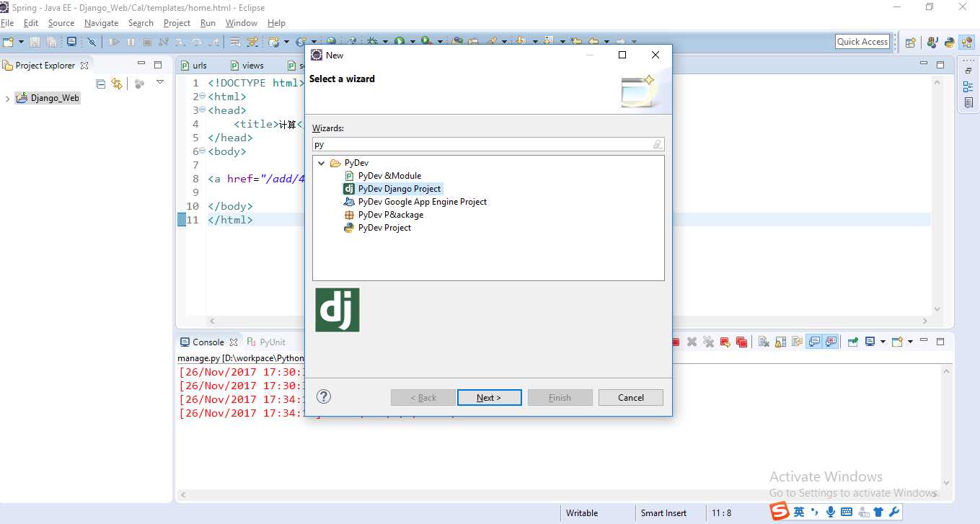980x524 pixels.
Task: Click the Console vertical scrollbar
Action: pyautogui.click(x=948, y=426)
